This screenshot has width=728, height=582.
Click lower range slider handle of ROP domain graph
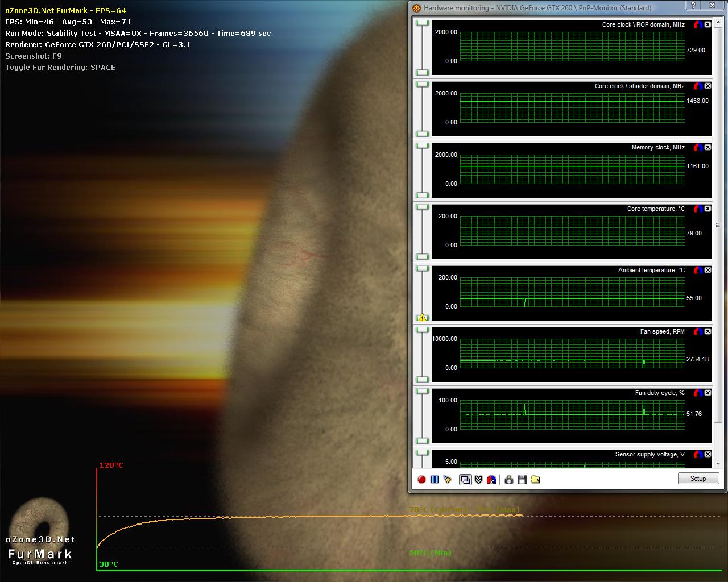(422, 72)
